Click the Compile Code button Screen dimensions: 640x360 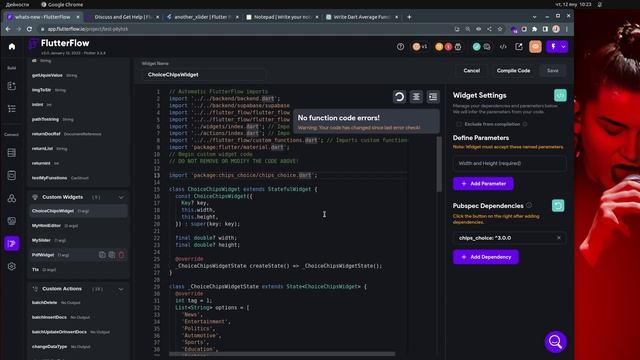click(x=513, y=71)
